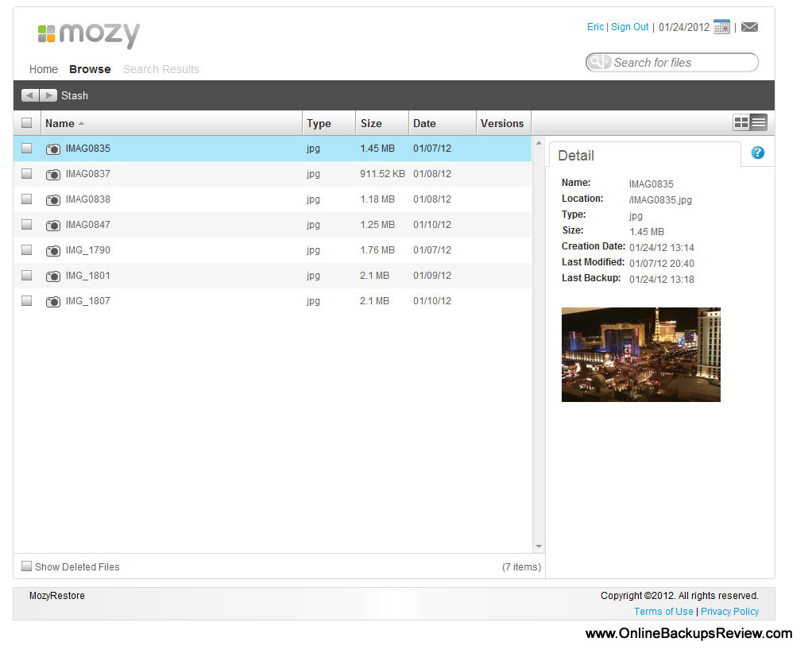Click the back navigation arrow
Image resolution: width=812 pixels, height=657 pixels.
pos(30,95)
